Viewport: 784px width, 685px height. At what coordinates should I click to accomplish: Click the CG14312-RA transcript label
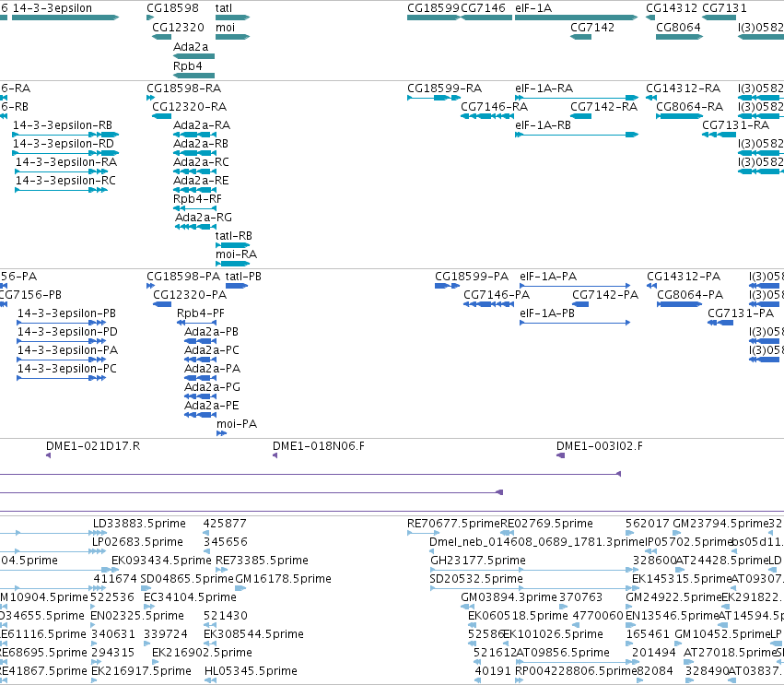click(683, 89)
